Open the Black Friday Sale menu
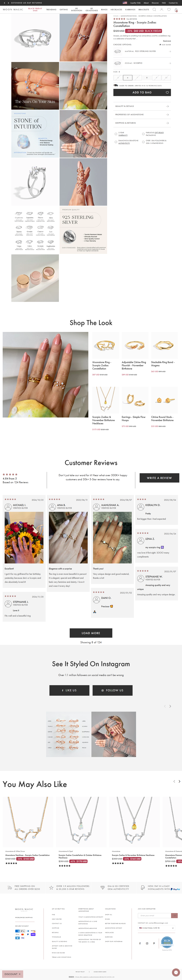Screen dimensions: 182x980 (35, 9)
